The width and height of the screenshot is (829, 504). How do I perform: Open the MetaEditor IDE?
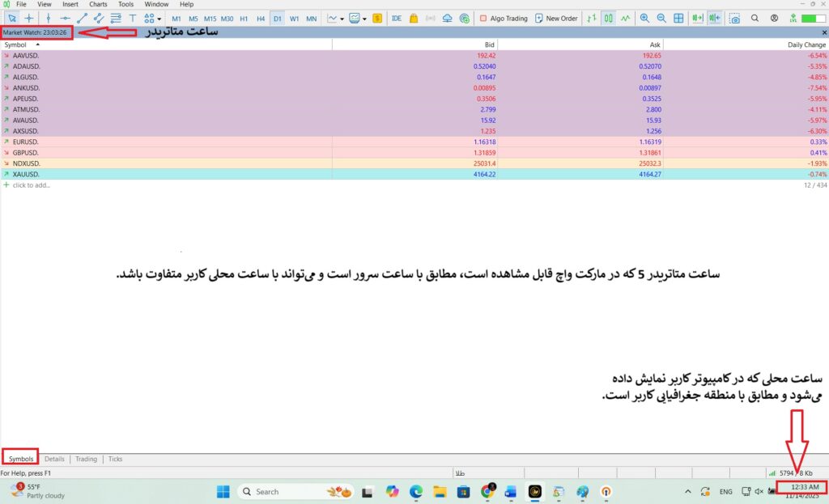coord(396,18)
